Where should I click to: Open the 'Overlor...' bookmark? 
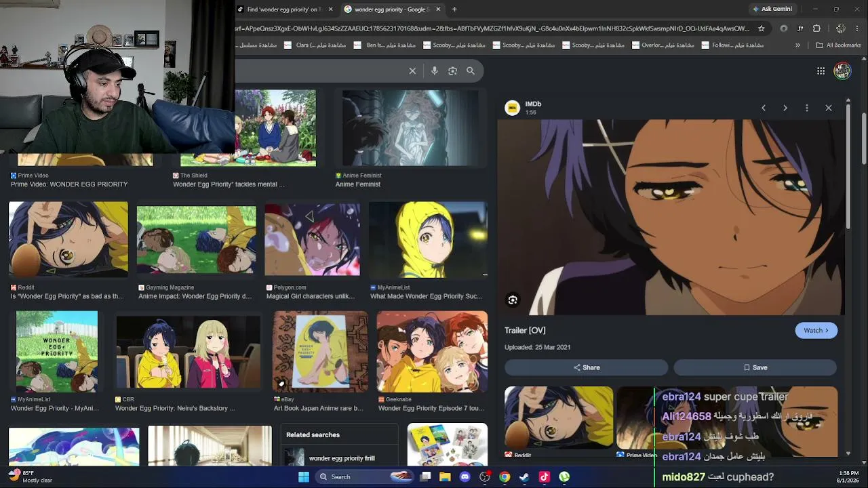point(664,45)
